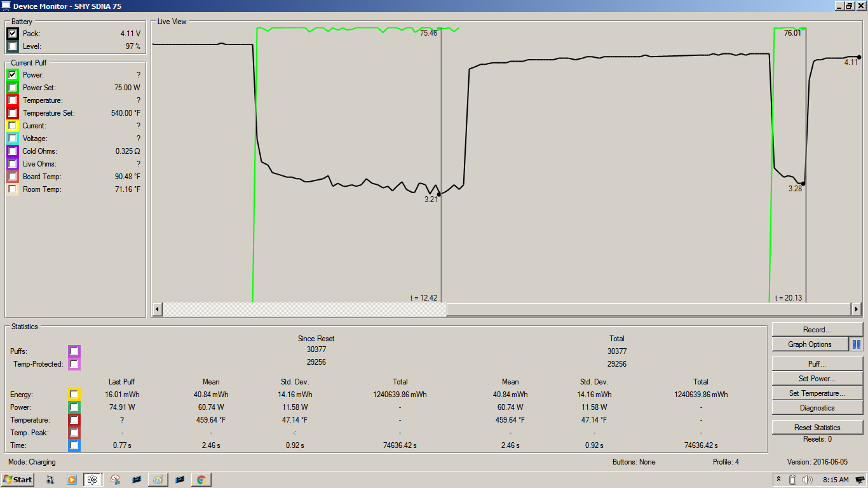Launch Snipping Tool from the taskbar
868x488 pixels.
pyautogui.click(x=115, y=480)
